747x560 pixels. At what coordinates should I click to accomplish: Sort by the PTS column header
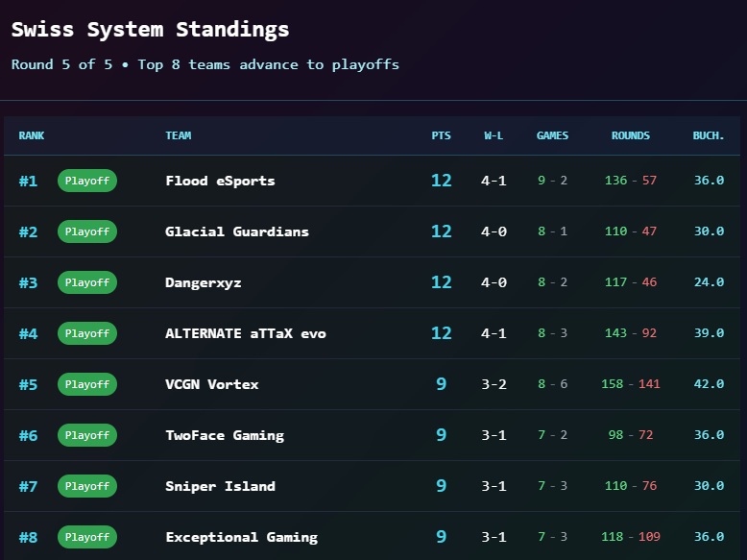441,135
